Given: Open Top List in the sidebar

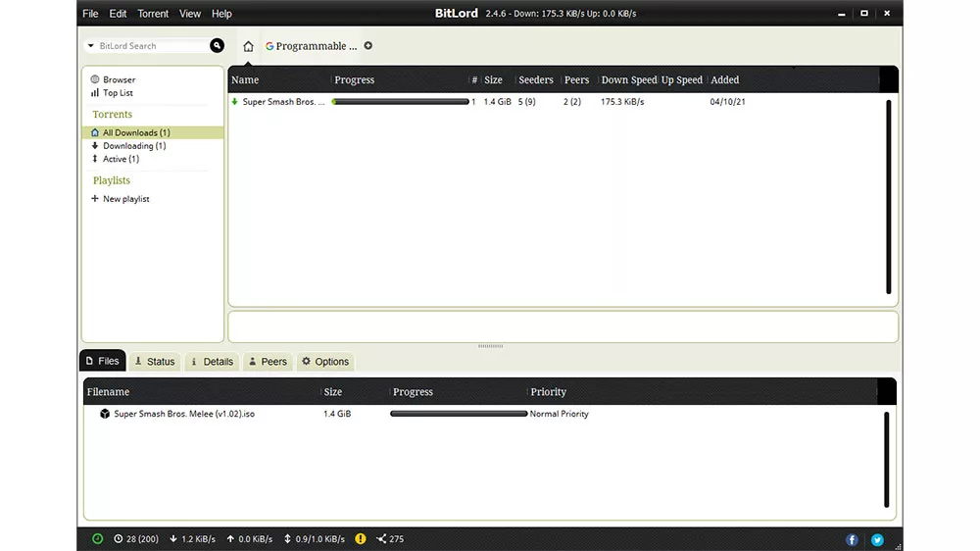Looking at the screenshot, I should (x=112, y=92).
